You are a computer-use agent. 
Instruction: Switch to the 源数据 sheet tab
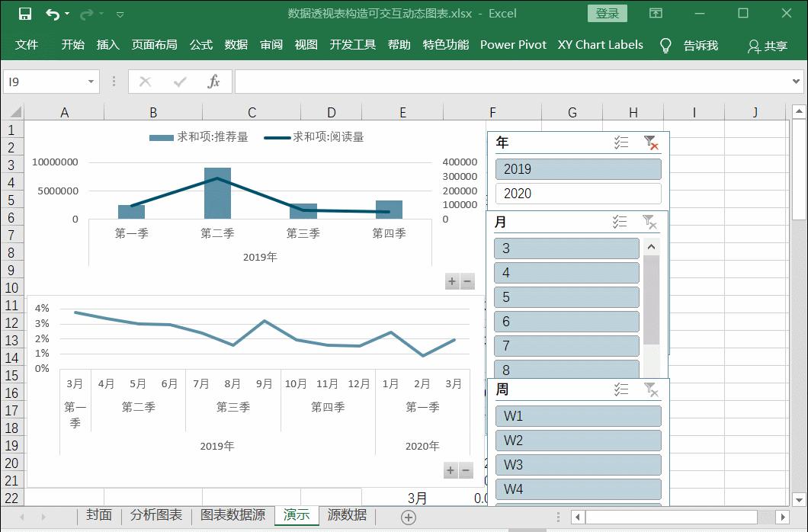pyautogui.click(x=347, y=515)
